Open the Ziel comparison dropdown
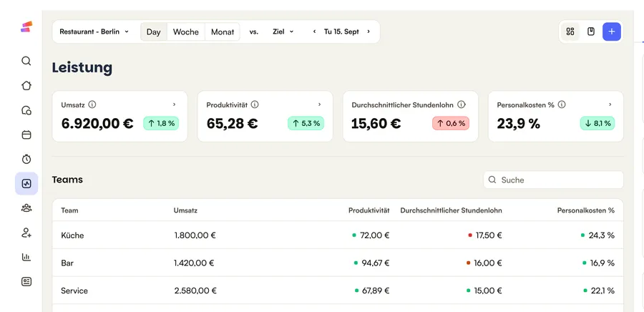 [283, 31]
